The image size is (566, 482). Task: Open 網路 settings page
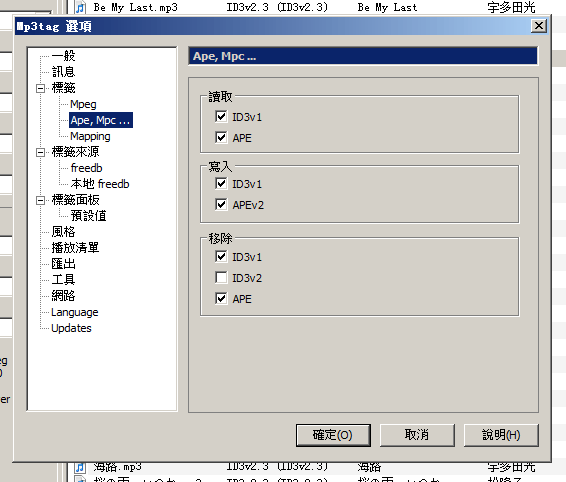click(63, 296)
